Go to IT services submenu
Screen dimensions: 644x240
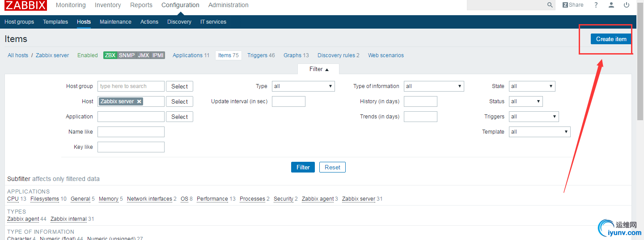point(213,22)
